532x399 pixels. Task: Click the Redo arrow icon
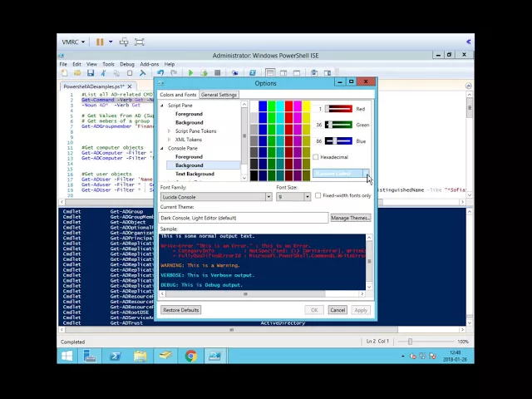tap(174, 72)
